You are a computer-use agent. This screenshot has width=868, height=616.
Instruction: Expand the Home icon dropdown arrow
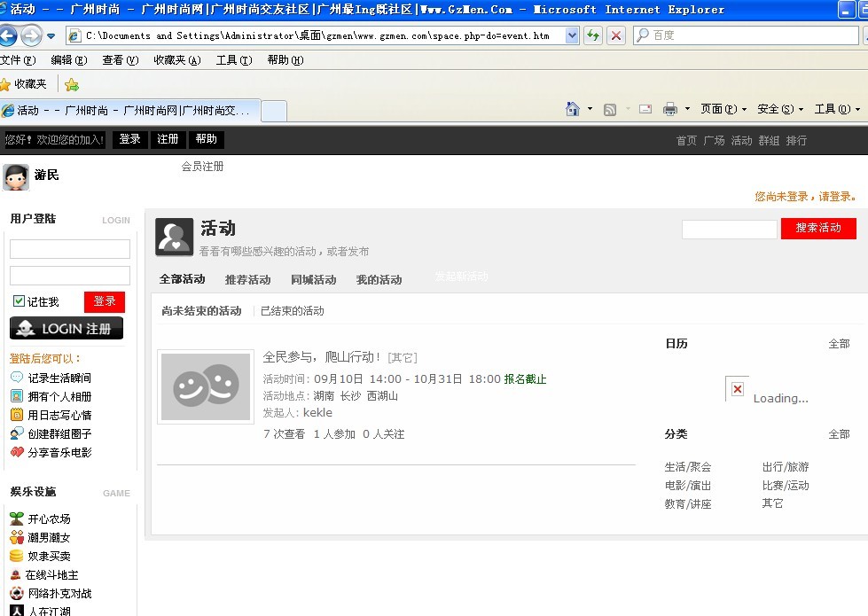coord(590,109)
